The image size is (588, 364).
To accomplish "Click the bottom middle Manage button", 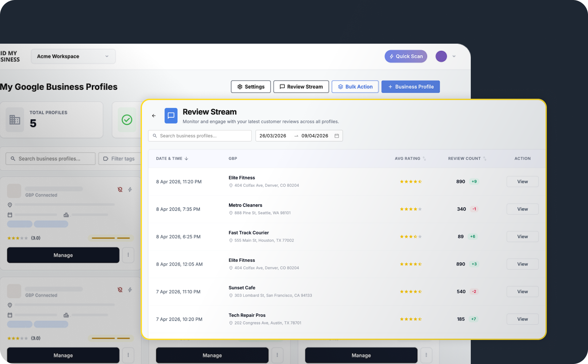I will [212, 355].
